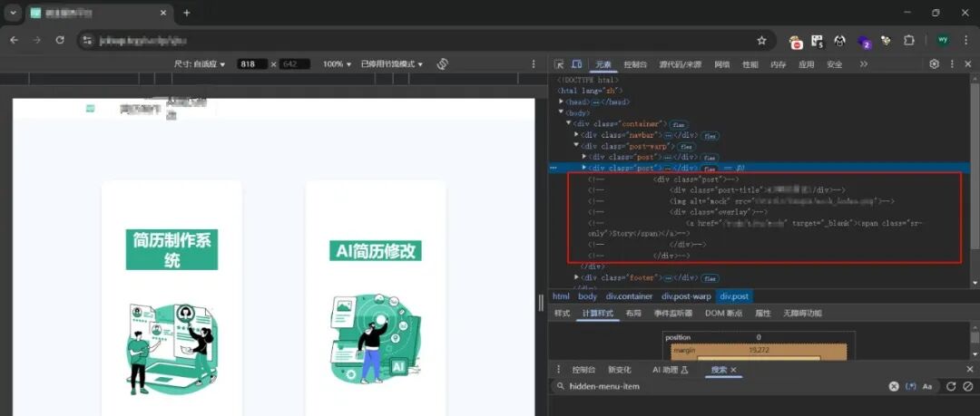Open the DOM 断点 pane tab
Viewport: 980px width, 416px height.
(724, 314)
